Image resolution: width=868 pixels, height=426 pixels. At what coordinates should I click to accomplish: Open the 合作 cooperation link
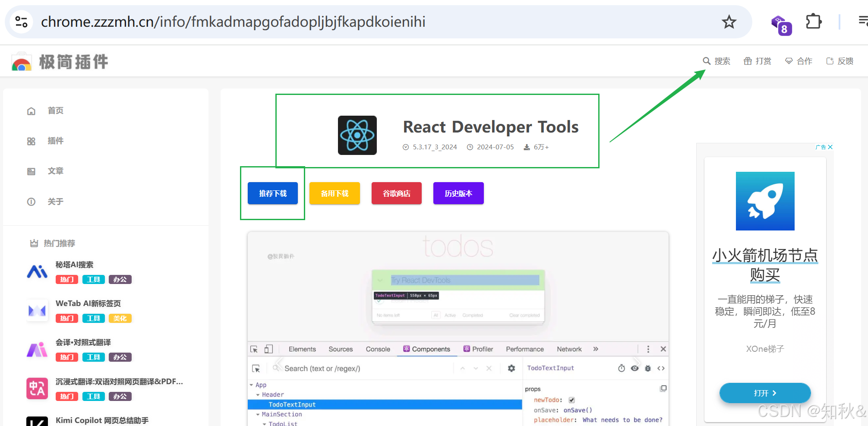pos(799,61)
